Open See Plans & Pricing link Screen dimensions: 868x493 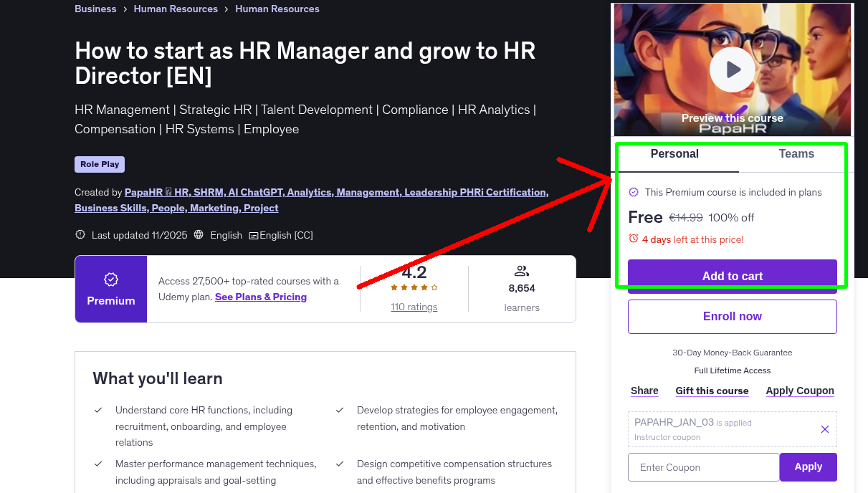[260, 297]
